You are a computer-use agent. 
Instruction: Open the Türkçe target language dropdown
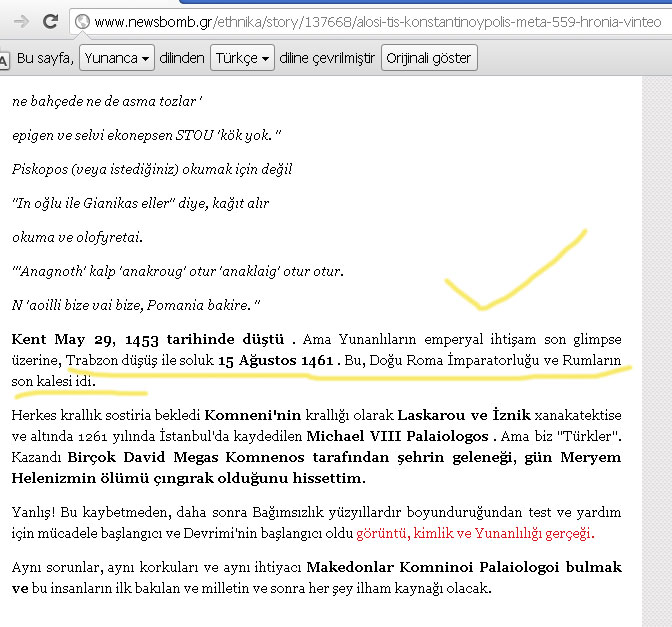coord(243,59)
